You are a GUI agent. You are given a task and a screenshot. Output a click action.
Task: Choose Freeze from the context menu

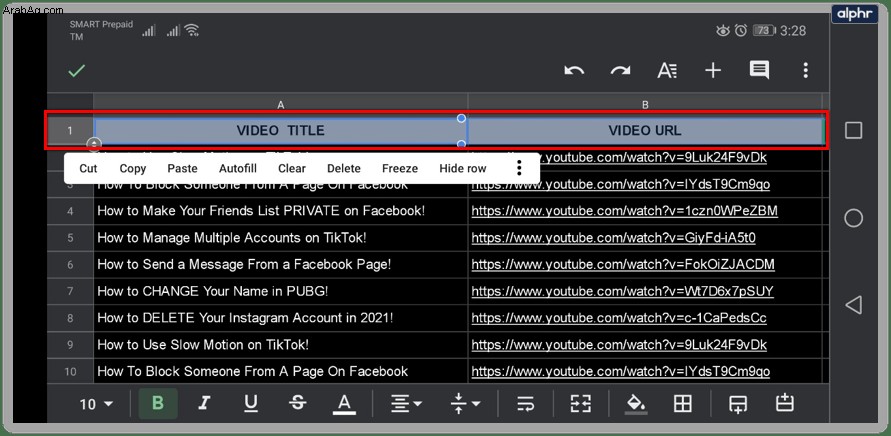(400, 168)
